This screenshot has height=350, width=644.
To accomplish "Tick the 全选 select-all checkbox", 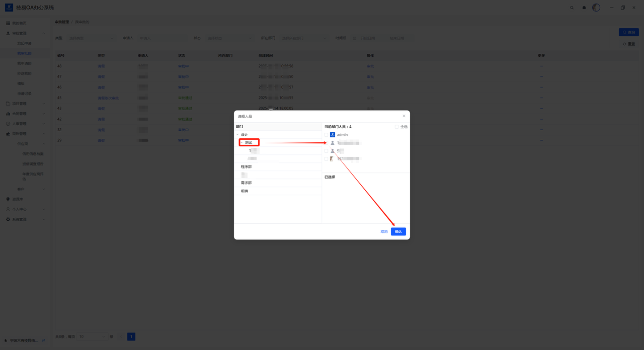I will click(397, 127).
